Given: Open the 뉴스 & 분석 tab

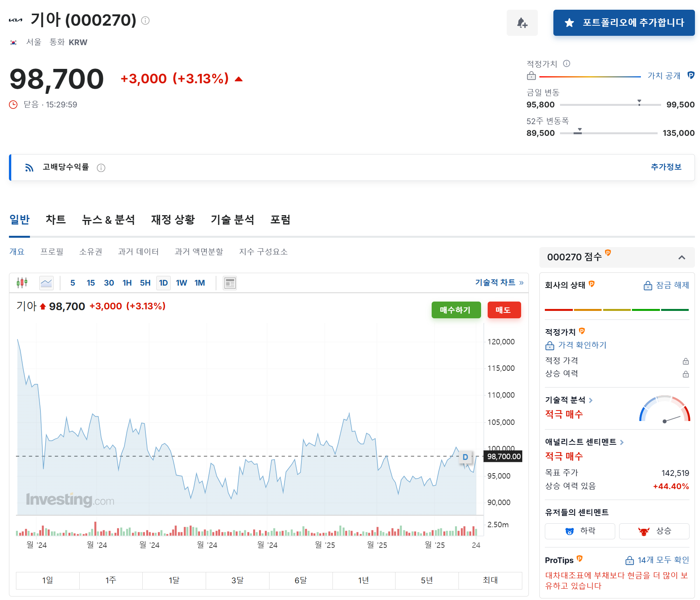Looking at the screenshot, I should click(108, 220).
